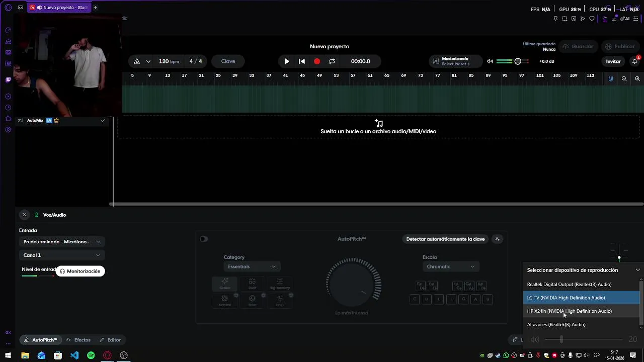Viewport: 644px width, 362px height.
Task: Open the Chromatic scale dropdown
Action: point(450,266)
